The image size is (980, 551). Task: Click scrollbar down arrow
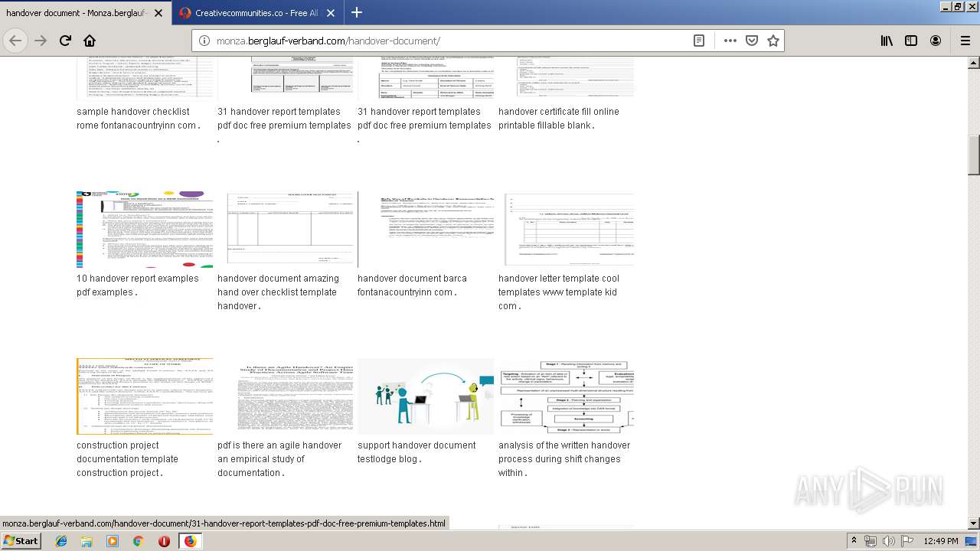(x=974, y=523)
